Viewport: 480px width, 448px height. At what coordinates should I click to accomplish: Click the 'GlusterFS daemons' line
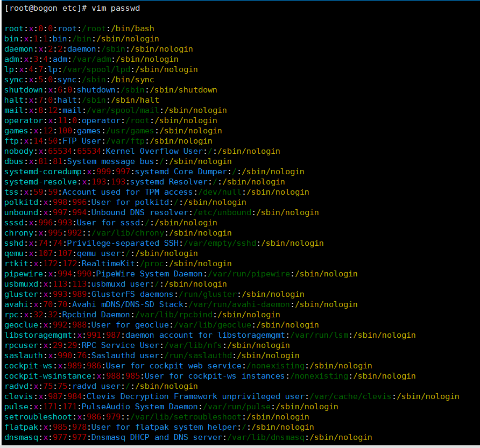[154, 294]
